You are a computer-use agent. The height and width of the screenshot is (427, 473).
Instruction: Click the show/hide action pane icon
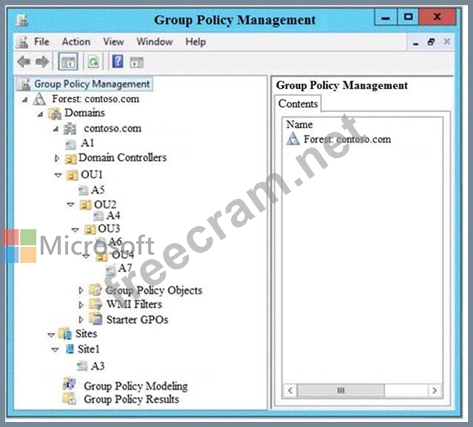click(x=136, y=62)
